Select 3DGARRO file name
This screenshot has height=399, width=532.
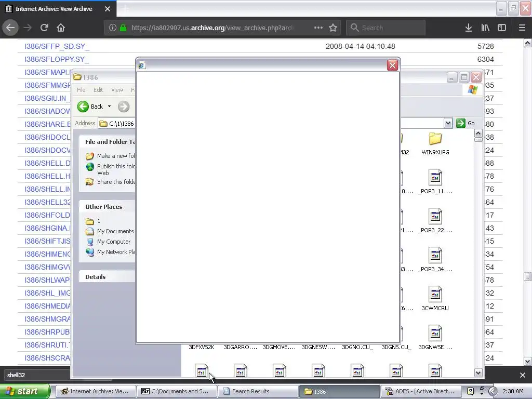tap(240, 347)
